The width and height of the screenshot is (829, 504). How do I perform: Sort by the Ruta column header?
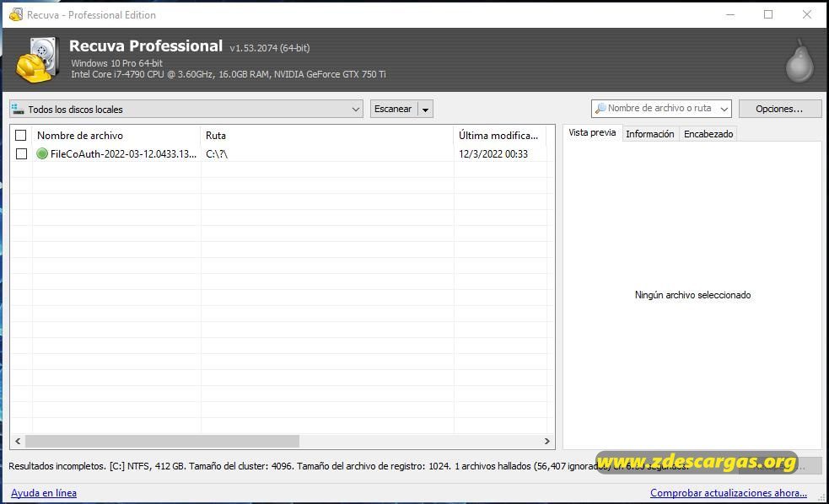pos(326,135)
